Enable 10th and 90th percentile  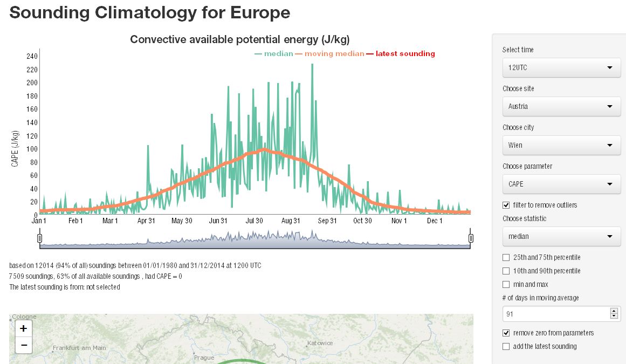click(x=506, y=271)
